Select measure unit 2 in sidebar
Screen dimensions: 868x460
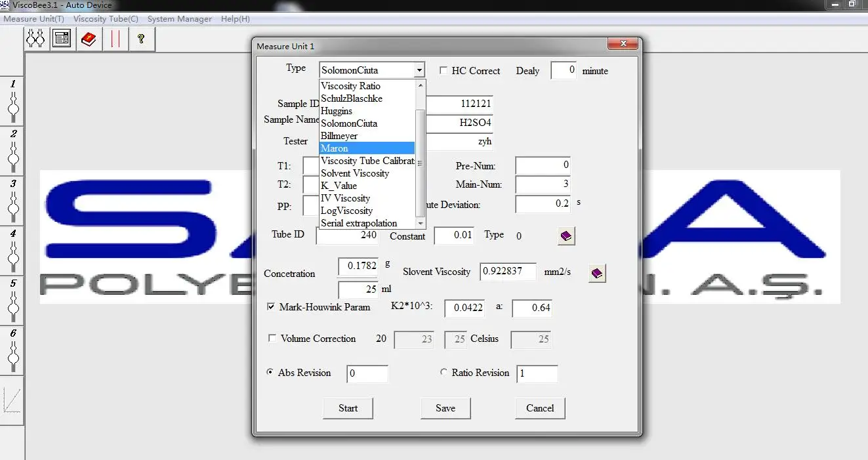pyautogui.click(x=12, y=152)
